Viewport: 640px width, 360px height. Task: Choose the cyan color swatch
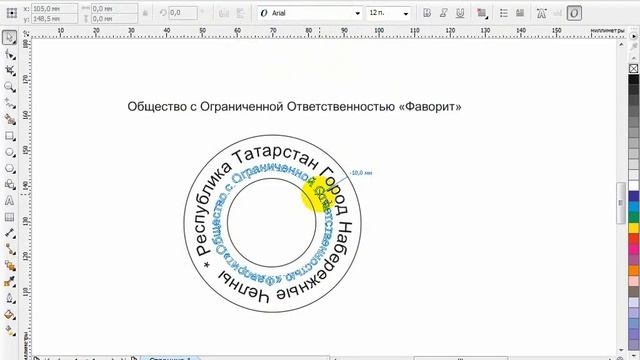click(633, 207)
